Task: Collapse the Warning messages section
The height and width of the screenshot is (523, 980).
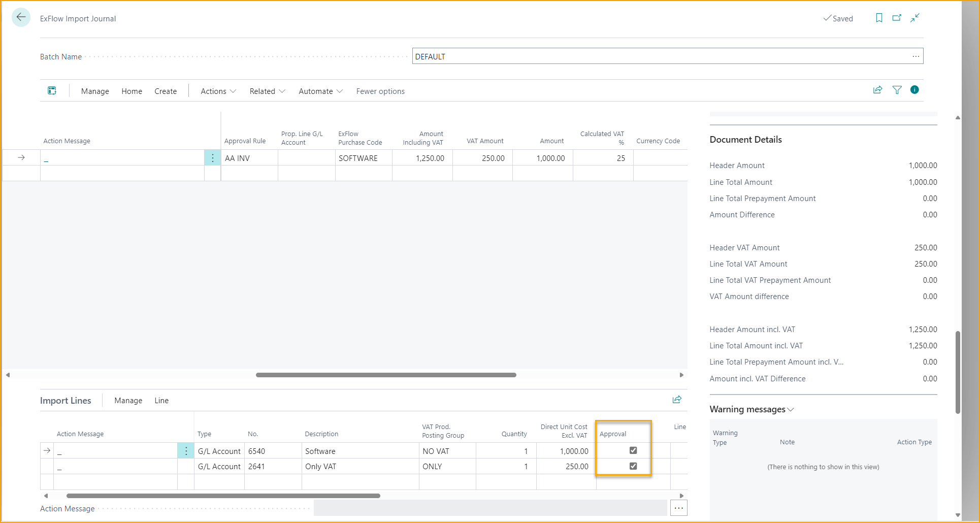Action: [x=752, y=409]
